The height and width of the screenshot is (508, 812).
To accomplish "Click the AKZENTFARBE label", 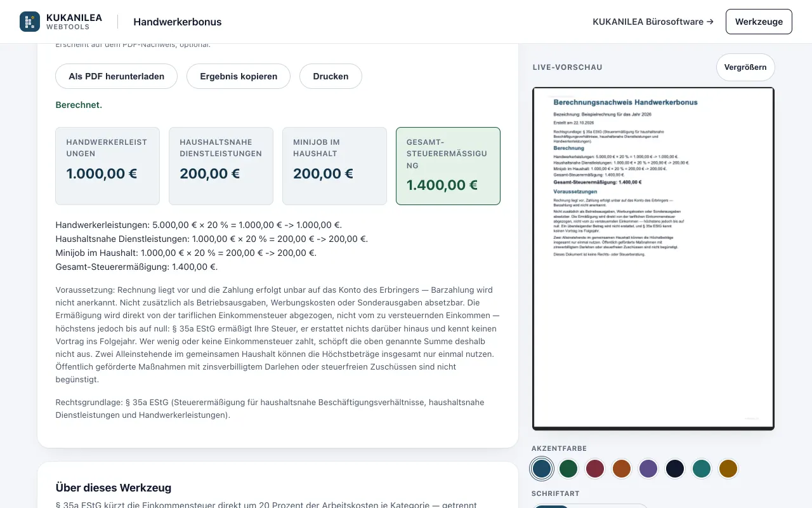I will (559, 448).
